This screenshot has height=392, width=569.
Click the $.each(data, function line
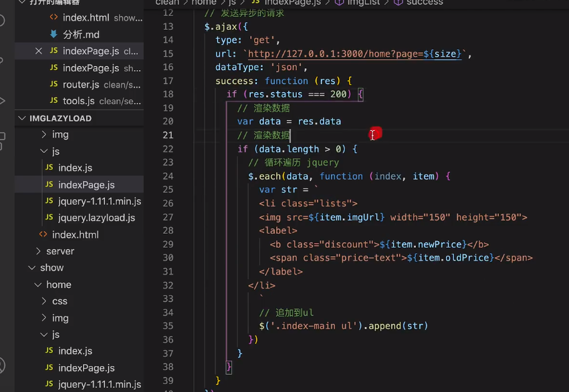349,176
